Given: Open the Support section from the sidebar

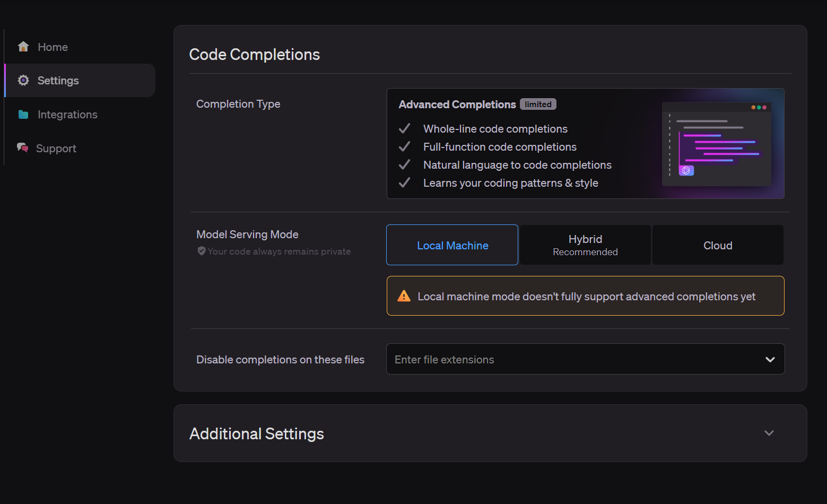Looking at the screenshot, I should tap(56, 148).
